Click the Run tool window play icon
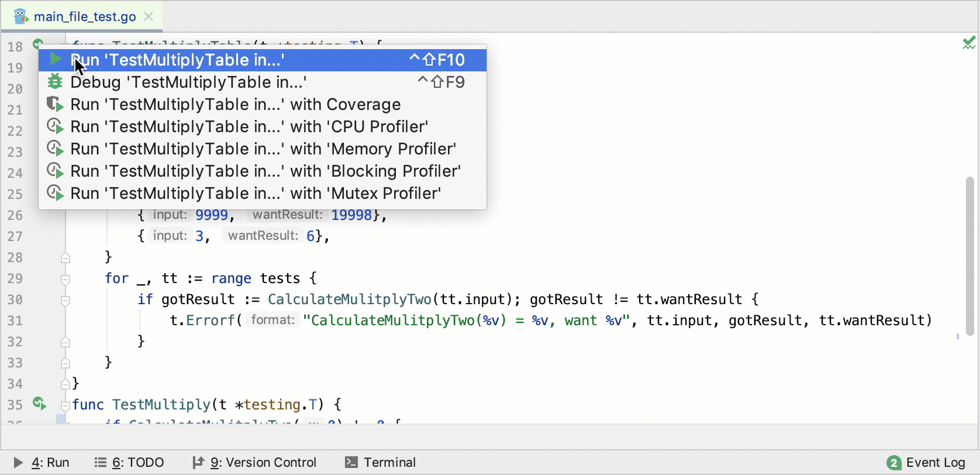980x475 pixels. 18,463
